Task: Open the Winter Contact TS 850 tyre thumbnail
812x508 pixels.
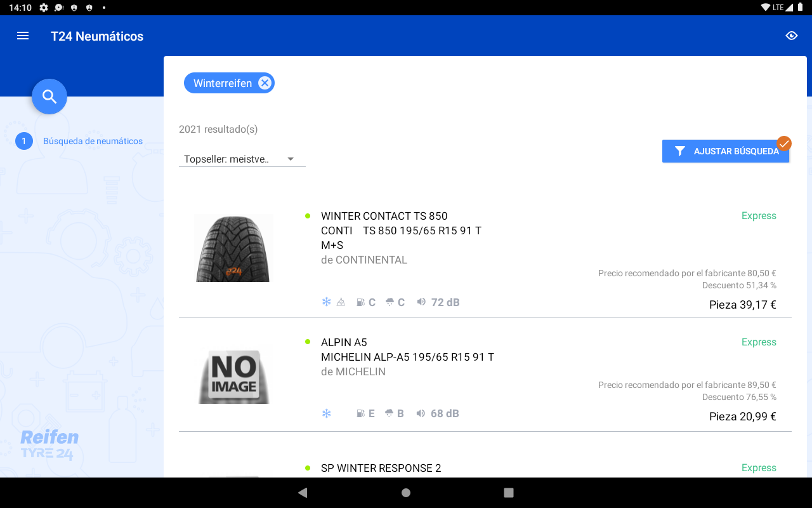Action: click(x=233, y=248)
